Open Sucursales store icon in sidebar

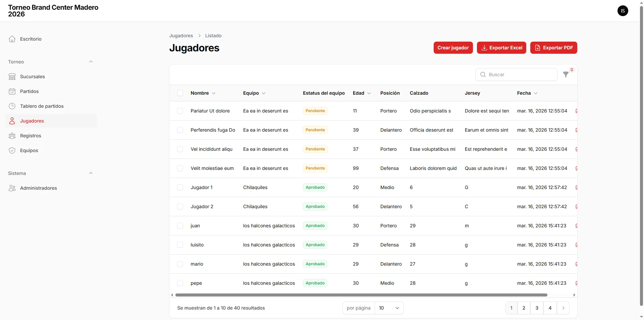12,77
